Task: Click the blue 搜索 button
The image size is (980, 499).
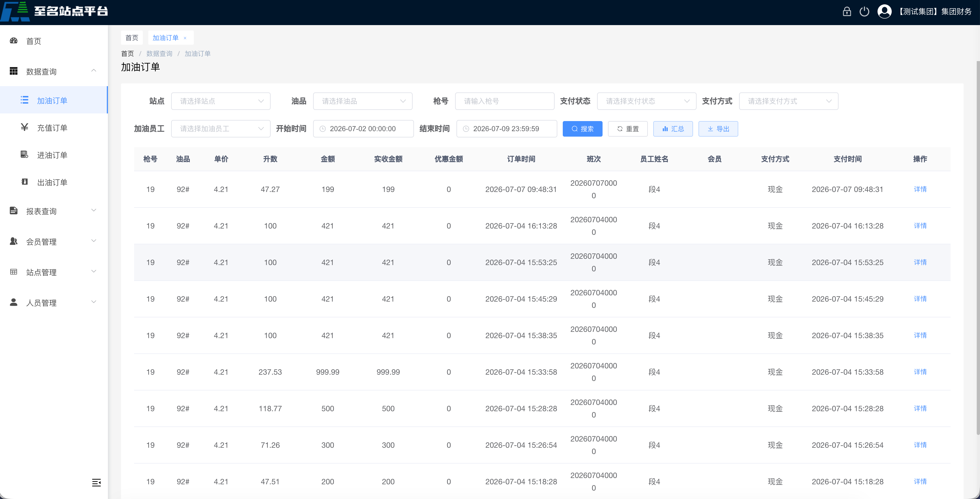Action: pyautogui.click(x=582, y=129)
